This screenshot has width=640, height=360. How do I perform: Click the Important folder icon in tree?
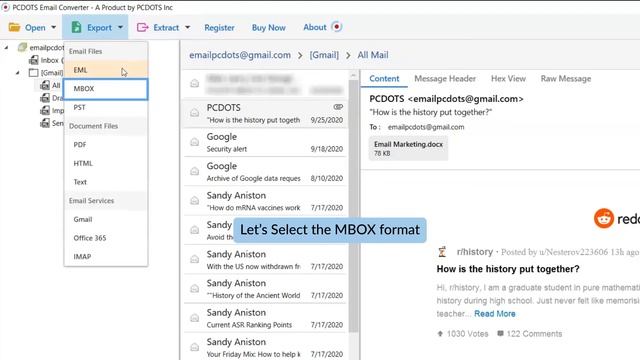pos(45,111)
